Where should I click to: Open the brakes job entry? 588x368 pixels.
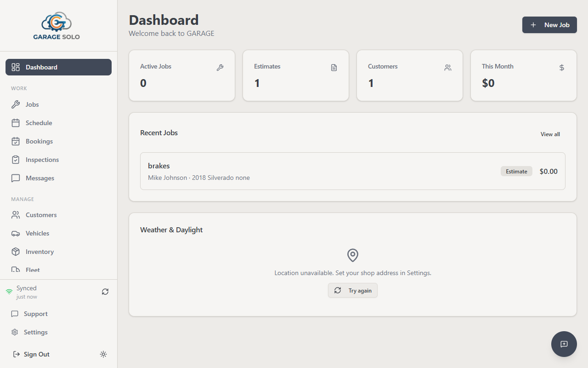(353, 171)
